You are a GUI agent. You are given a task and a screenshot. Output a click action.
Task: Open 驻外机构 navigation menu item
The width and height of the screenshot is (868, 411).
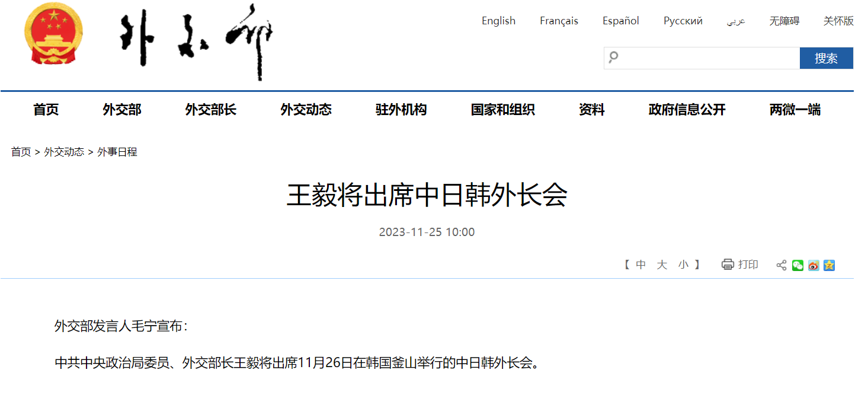[401, 110]
